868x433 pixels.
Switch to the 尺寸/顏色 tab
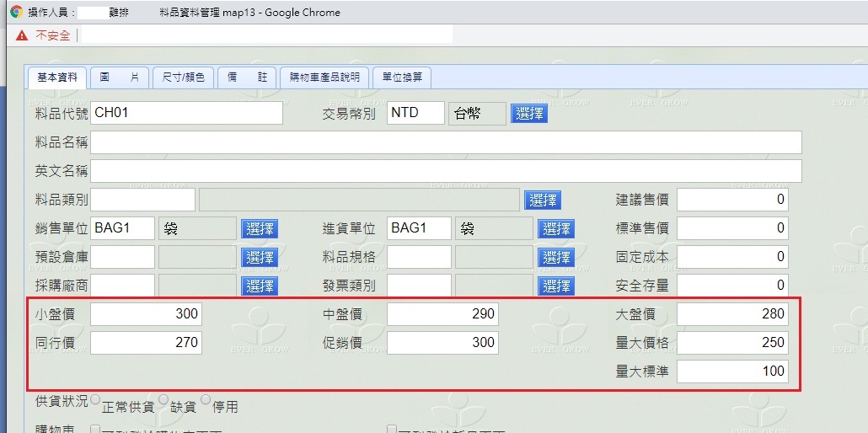183,78
